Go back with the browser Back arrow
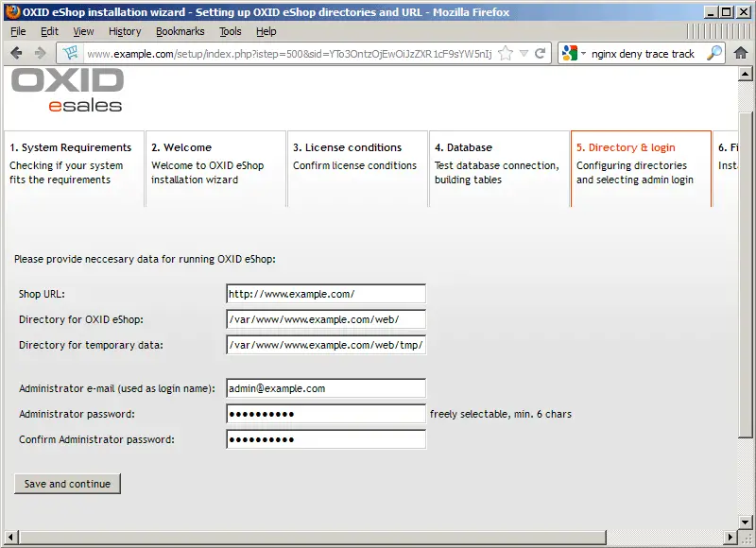 16,53
